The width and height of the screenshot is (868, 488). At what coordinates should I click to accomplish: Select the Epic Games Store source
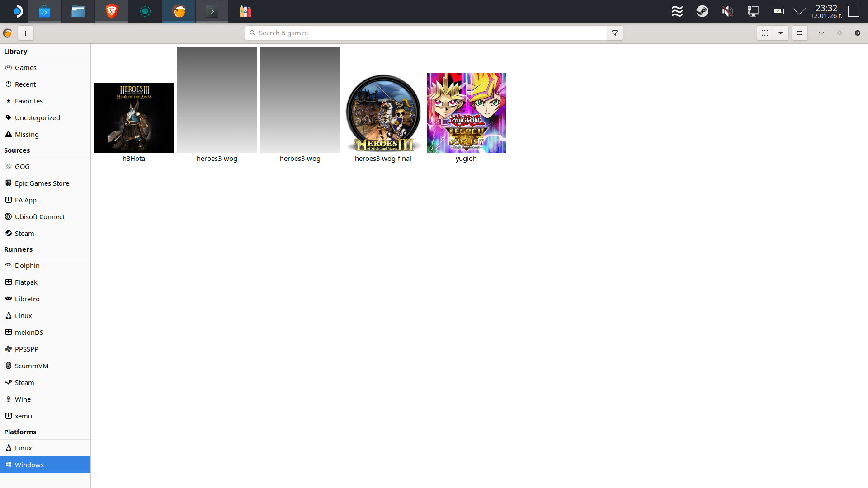coord(42,183)
